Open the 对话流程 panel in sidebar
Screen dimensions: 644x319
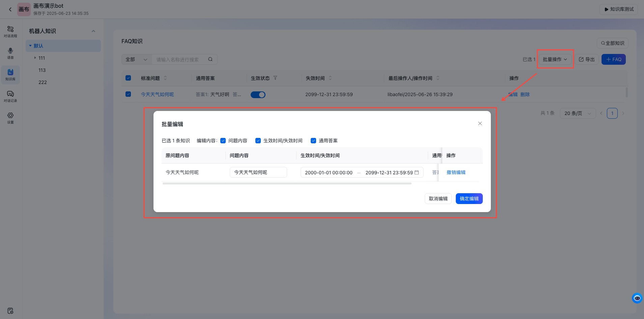pyautogui.click(x=10, y=31)
